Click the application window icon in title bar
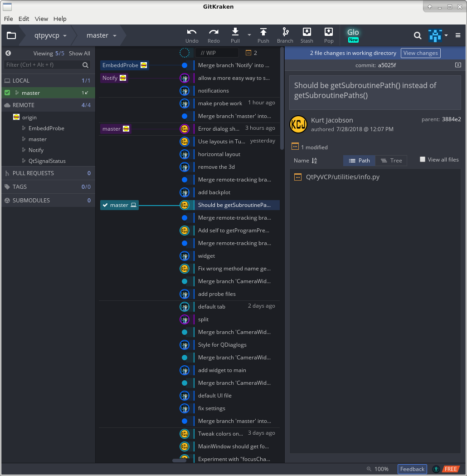The height and width of the screenshot is (476, 467). pyautogui.click(x=7, y=7)
